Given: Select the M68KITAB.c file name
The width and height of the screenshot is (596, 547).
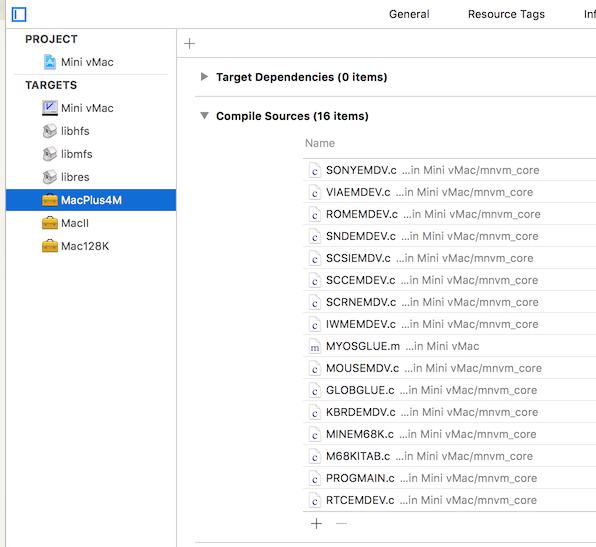Looking at the screenshot, I should 358,457.
